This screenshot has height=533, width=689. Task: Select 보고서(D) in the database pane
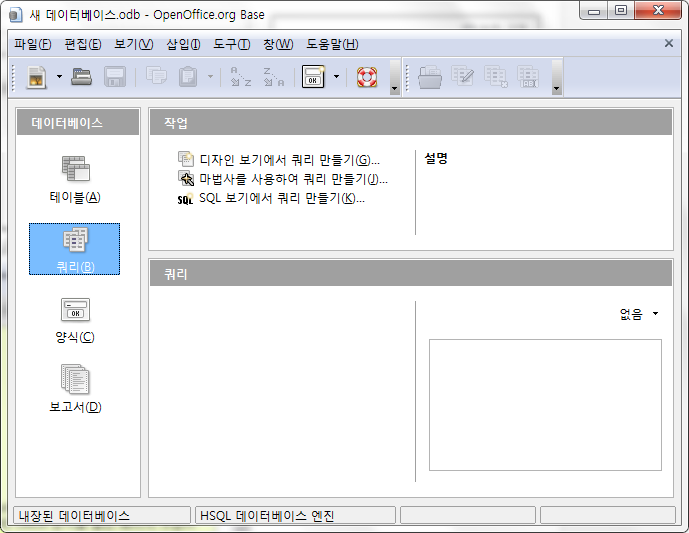click(75, 388)
